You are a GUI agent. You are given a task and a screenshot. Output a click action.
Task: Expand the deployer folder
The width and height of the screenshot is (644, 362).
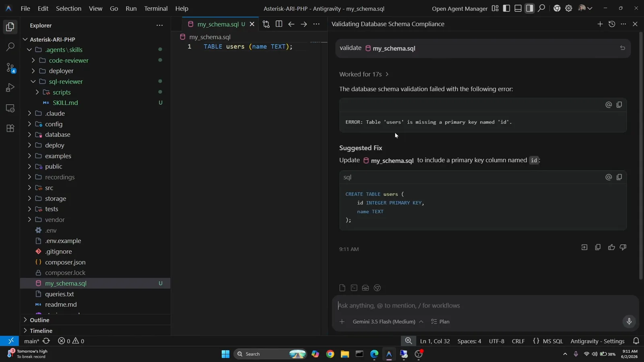click(x=33, y=71)
